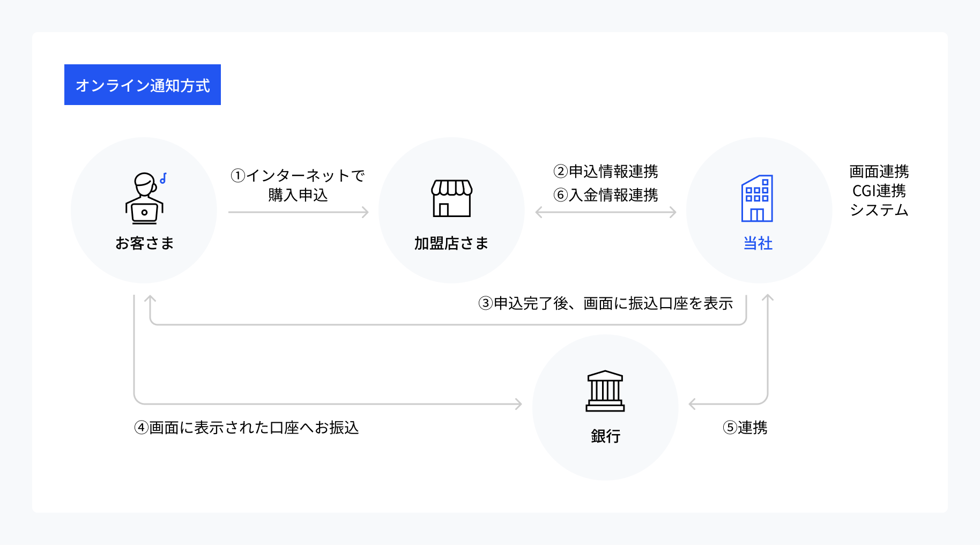Image resolution: width=980 pixels, height=545 pixels.
Task: Click the bank building icon
Action: 605,391
